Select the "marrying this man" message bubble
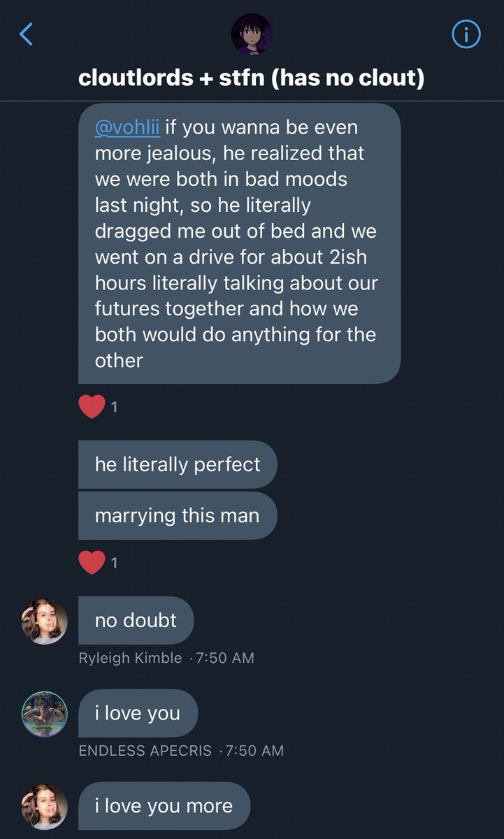 (178, 516)
